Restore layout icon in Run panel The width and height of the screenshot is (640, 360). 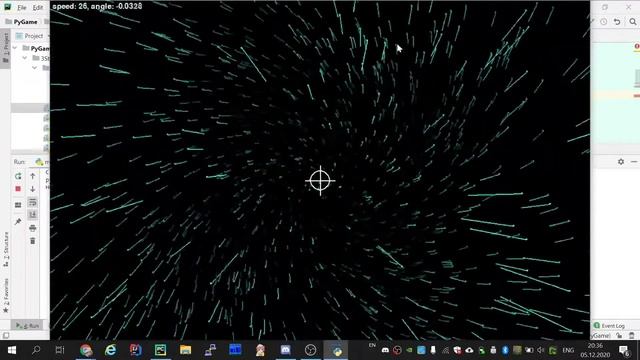18,205
